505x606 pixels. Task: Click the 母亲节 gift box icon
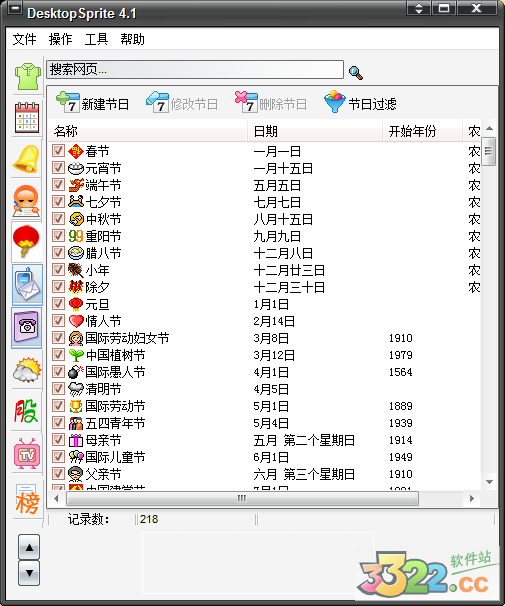point(76,440)
